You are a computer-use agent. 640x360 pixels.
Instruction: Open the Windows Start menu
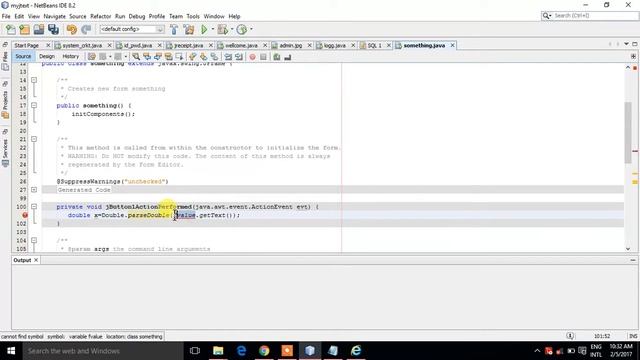(11, 351)
